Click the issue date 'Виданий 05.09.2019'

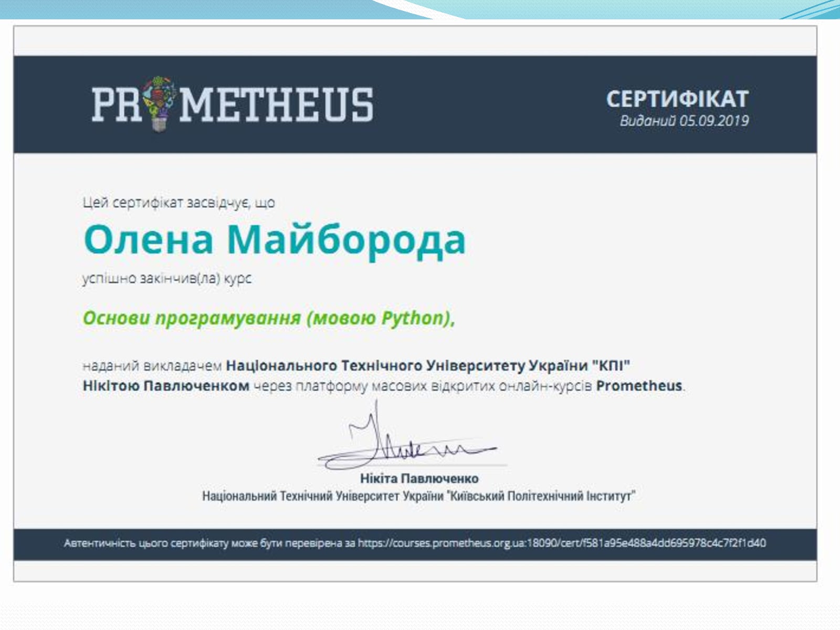pyautogui.click(x=684, y=121)
